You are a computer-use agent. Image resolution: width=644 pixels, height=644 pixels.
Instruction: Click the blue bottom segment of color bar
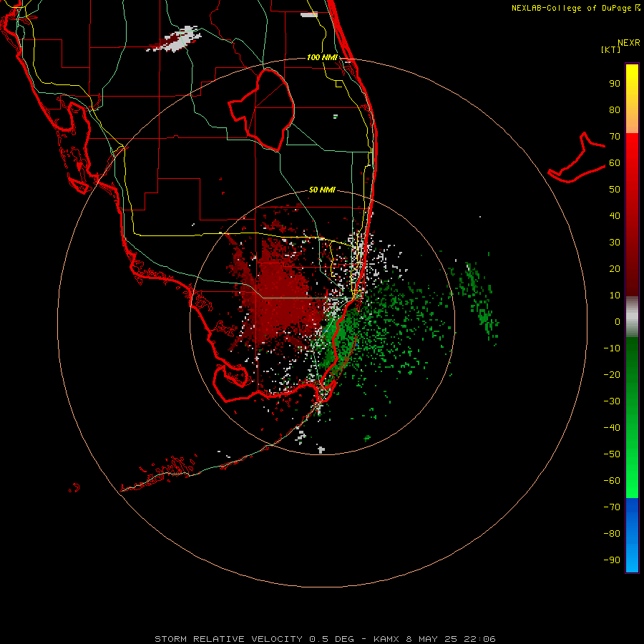[632, 535]
